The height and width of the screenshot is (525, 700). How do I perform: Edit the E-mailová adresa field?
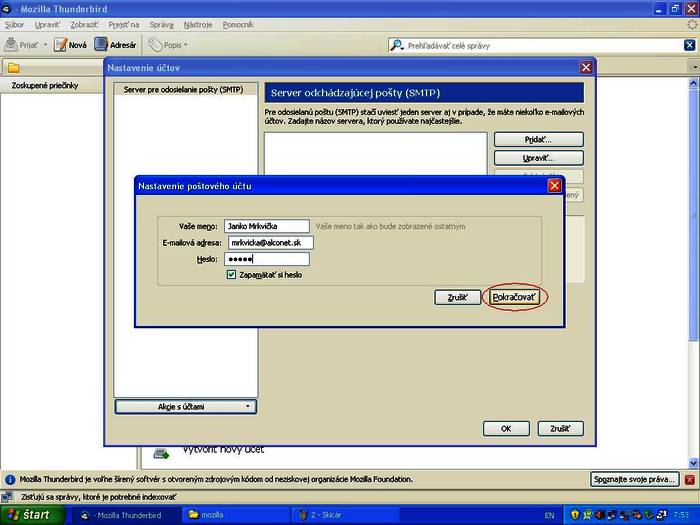[x=271, y=243]
